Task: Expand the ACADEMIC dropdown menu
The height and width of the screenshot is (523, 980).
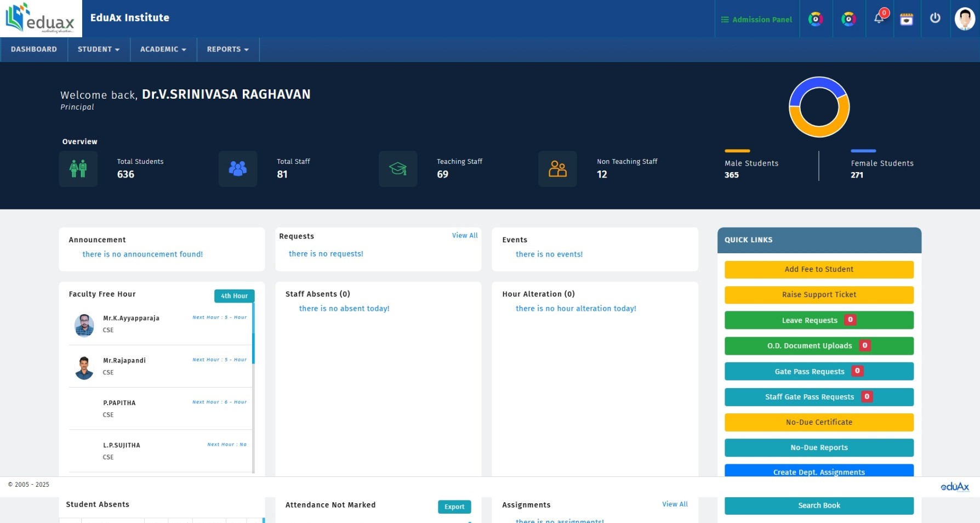Action: pos(163,49)
